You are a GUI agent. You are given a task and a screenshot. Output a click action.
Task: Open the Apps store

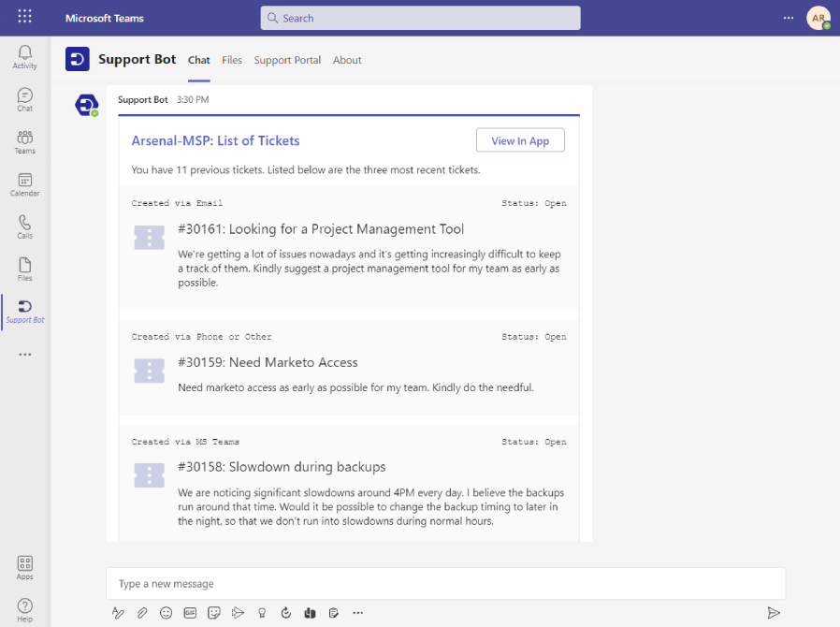coord(24,567)
